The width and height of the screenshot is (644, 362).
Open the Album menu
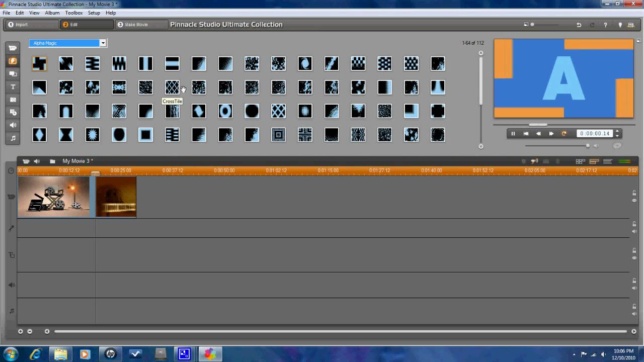[x=52, y=13]
